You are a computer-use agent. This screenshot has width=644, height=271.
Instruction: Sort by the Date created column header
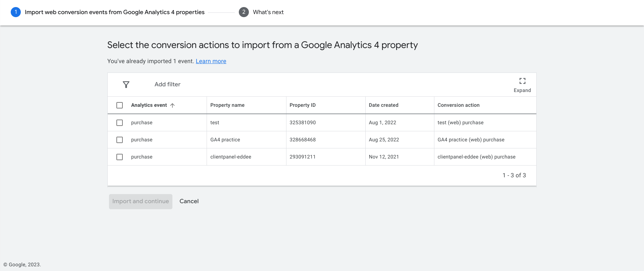[383, 105]
